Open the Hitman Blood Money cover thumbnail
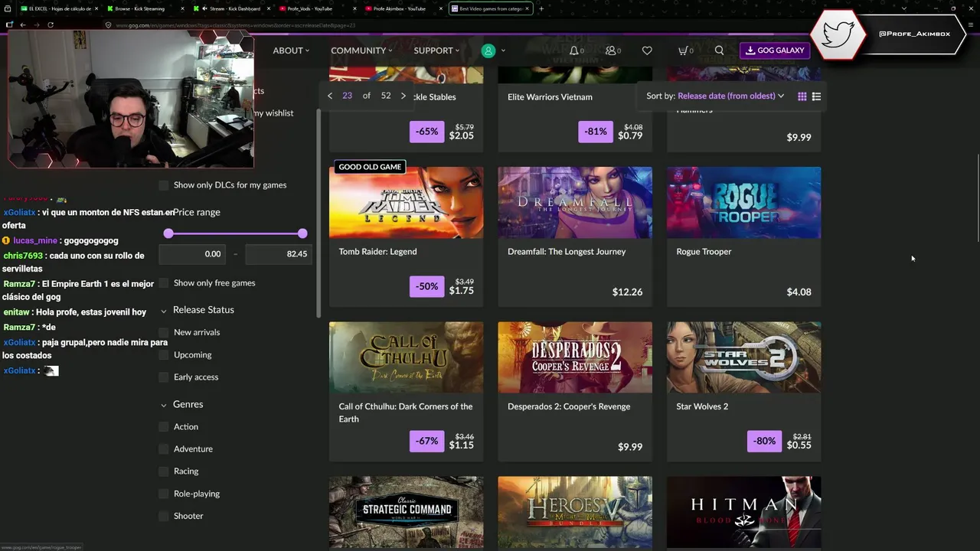Screen dimensions: 980x551 click(743, 512)
